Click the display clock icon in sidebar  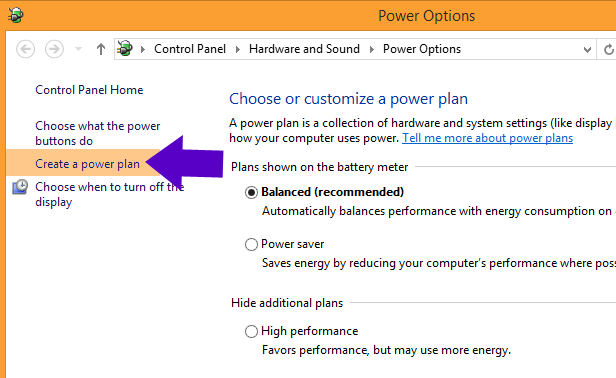pos(20,187)
